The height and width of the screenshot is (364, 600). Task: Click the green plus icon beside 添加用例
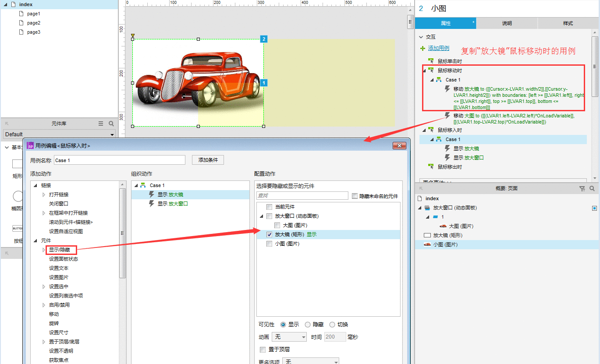coord(422,48)
